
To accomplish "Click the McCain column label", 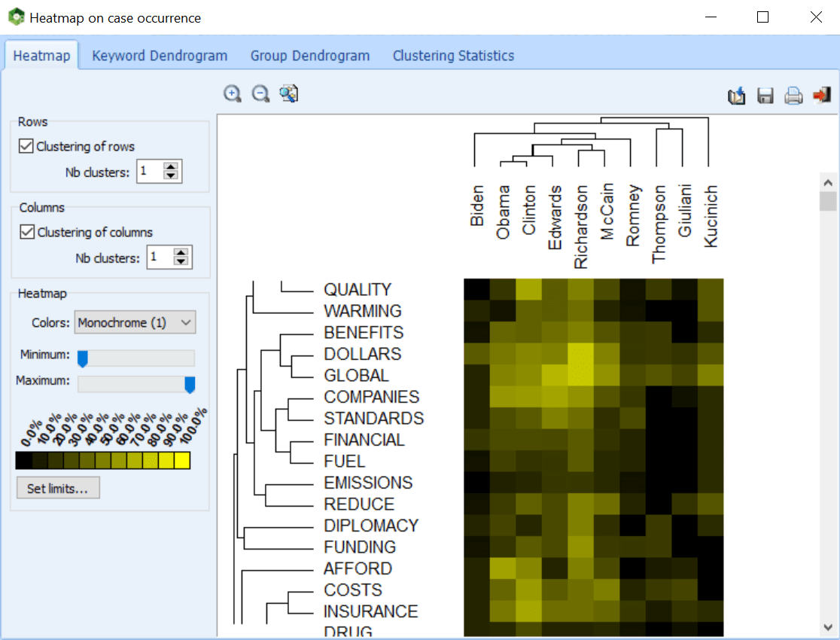I will click(x=607, y=211).
